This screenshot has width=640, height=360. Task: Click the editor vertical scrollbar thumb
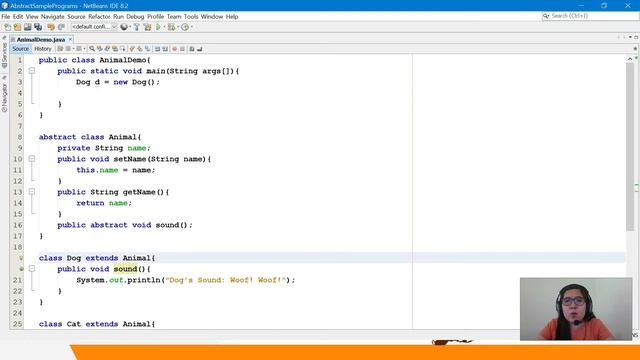click(630, 147)
